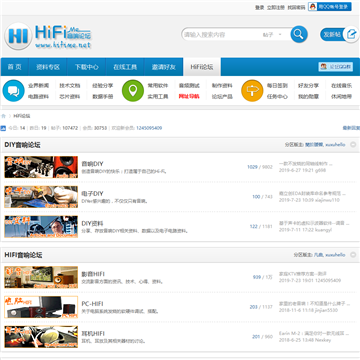Click the DIY资料 banner thumbnail
The width and height of the screenshot is (360, 360).
pos(41,226)
